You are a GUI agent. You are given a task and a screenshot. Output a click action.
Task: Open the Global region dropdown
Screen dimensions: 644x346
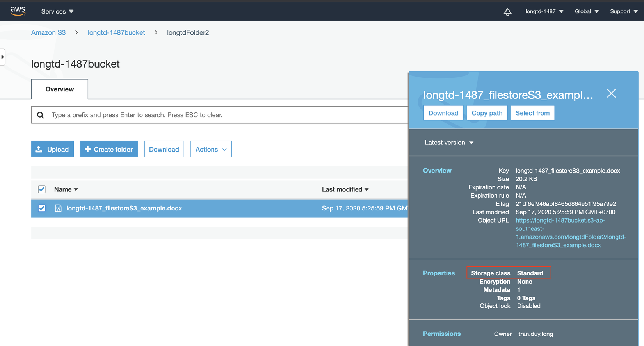(587, 11)
